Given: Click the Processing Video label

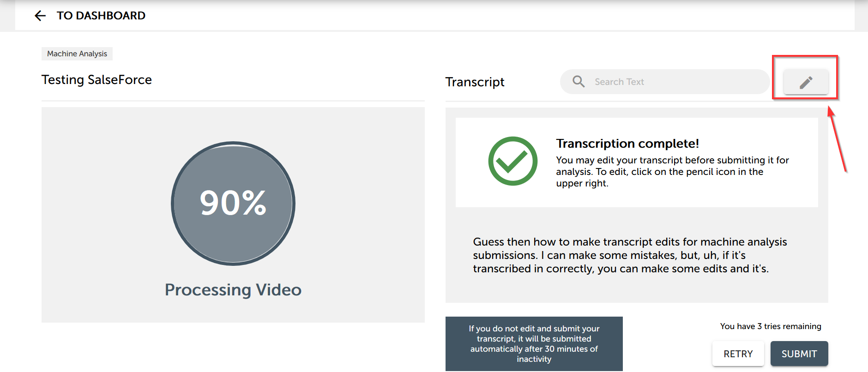Looking at the screenshot, I should point(233,290).
